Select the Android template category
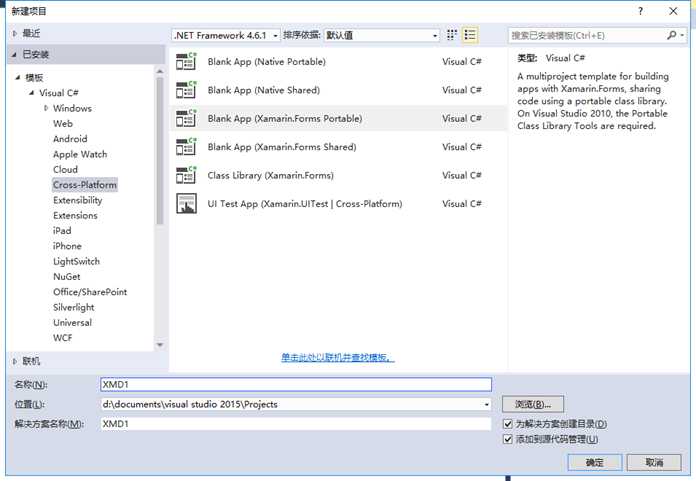Image resolution: width=696 pixels, height=481 pixels. click(x=70, y=139)
